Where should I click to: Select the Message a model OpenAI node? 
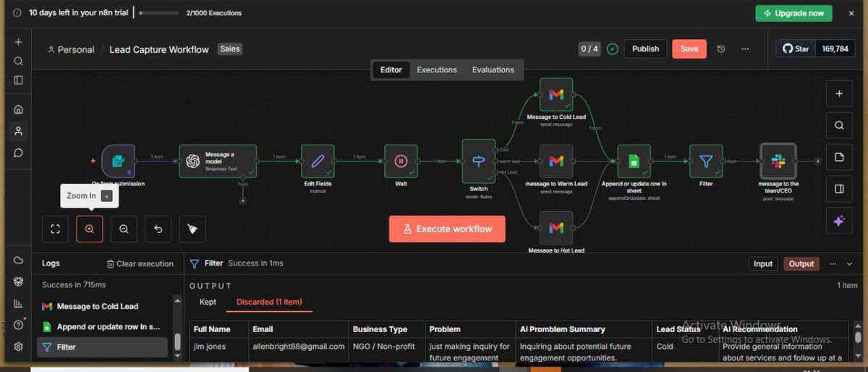[x=218, y=161]
